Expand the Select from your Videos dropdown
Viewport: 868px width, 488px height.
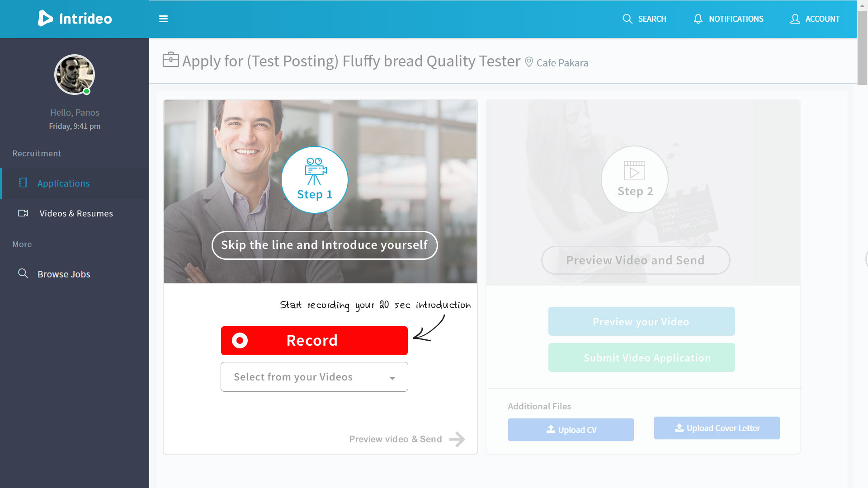[314, 377]
